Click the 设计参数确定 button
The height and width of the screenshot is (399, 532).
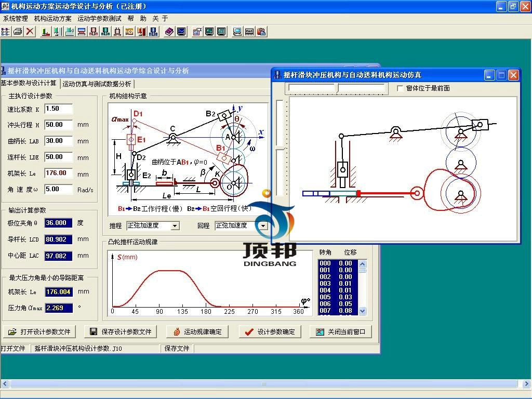(x=270, y=332)
